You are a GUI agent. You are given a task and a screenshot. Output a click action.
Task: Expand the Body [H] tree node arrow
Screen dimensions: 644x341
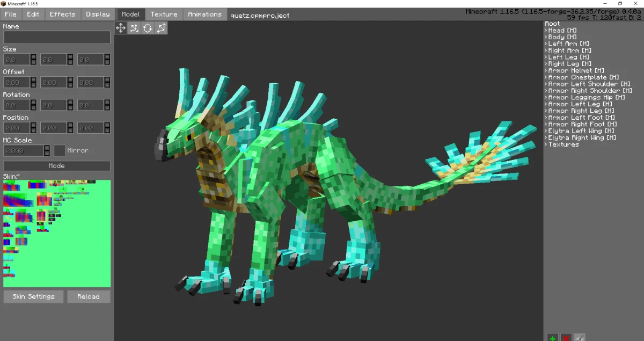(546, 37)
